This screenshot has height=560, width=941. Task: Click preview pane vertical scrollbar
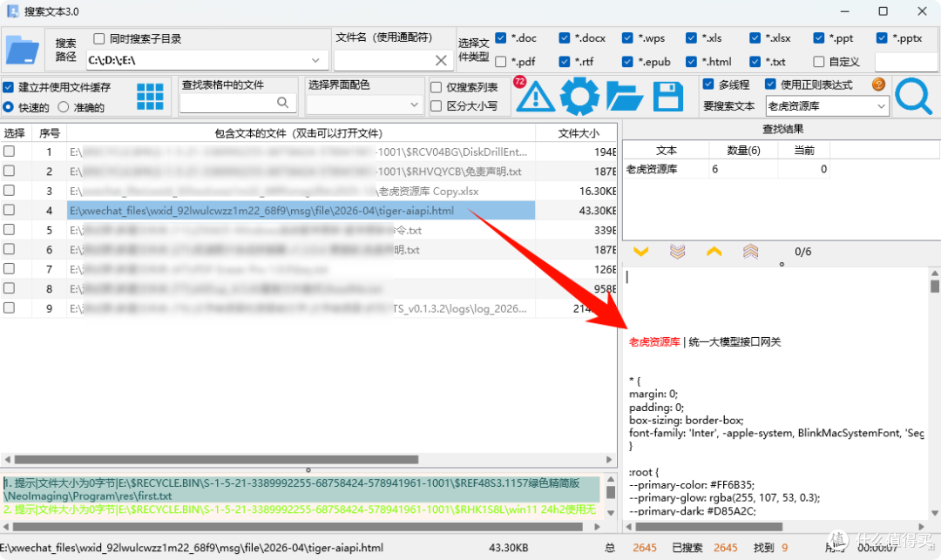935,286
